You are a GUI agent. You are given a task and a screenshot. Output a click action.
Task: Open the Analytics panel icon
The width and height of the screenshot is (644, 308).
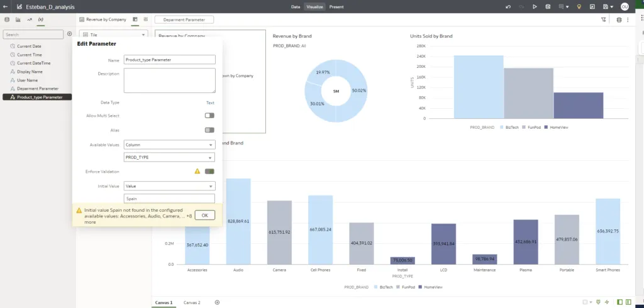pos(29,20)
